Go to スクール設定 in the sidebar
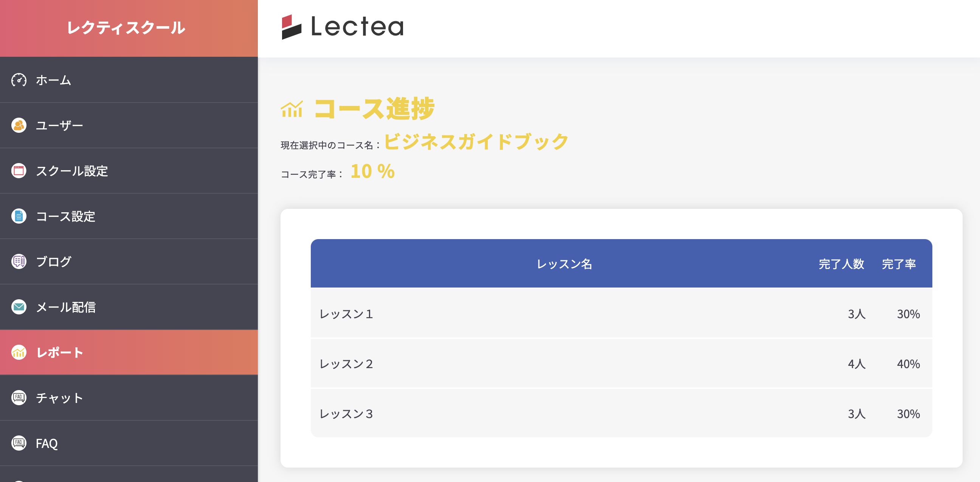 [x=71, y=171]
